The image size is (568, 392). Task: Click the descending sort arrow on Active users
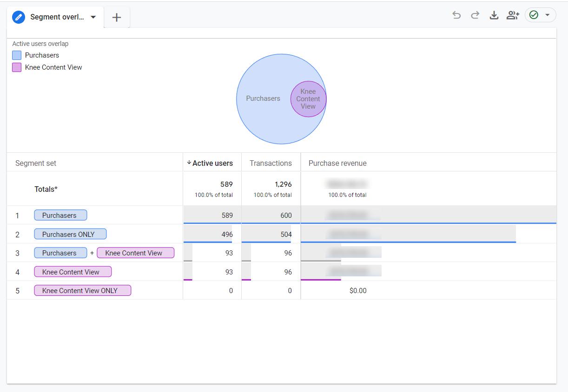189,163
